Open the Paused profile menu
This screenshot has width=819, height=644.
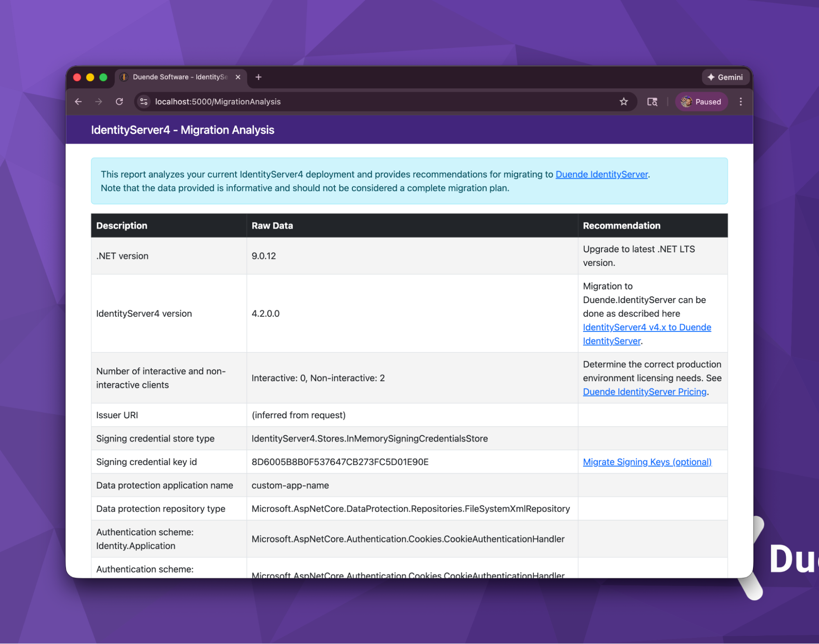pos(701,102)
